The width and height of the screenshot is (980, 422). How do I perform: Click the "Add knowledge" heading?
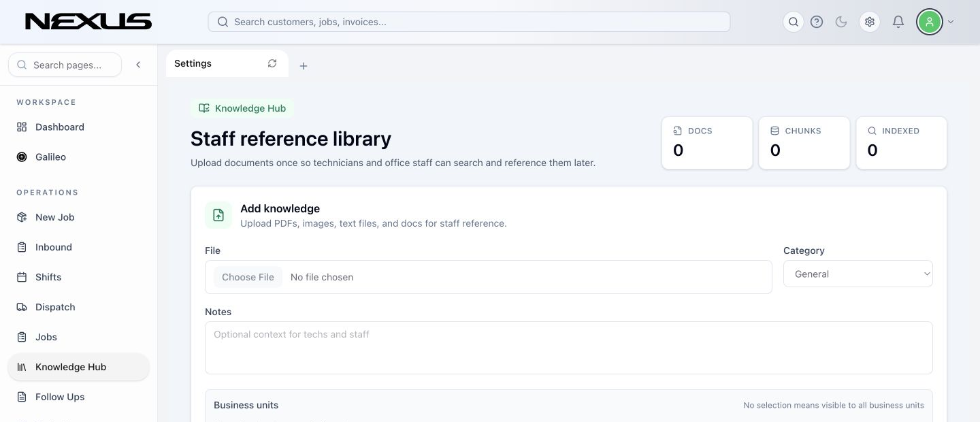pos(280,209)
